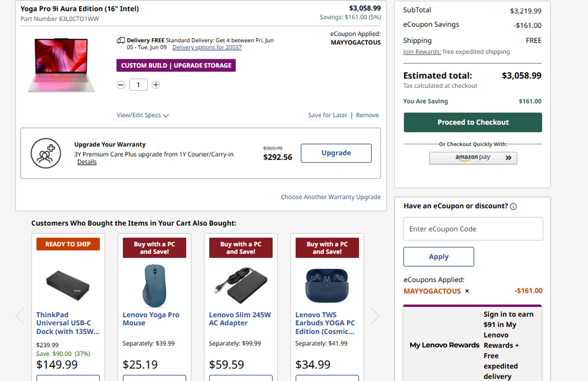Click eCoupon info icon
This screenshot has width=588, height=381.
[x=513, y=206]
